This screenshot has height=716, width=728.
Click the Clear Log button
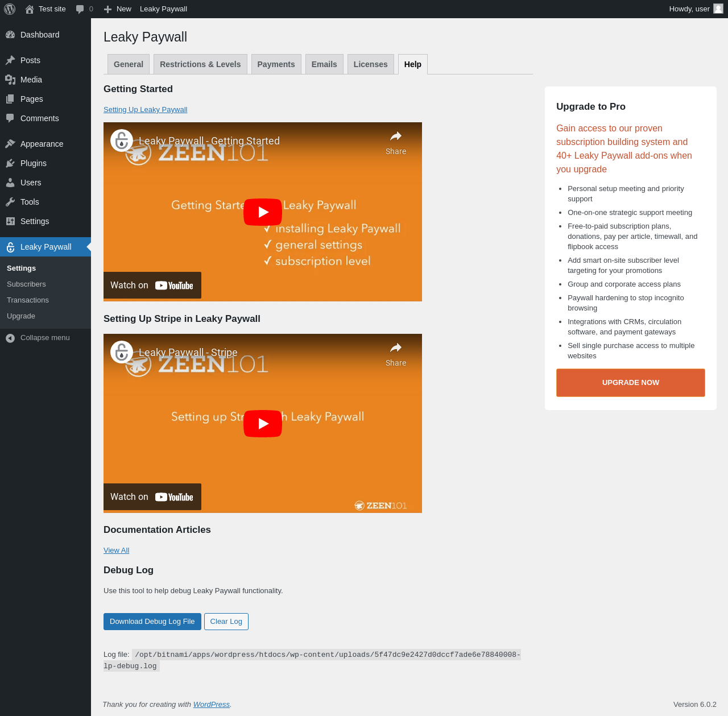(x=226, y=622)
